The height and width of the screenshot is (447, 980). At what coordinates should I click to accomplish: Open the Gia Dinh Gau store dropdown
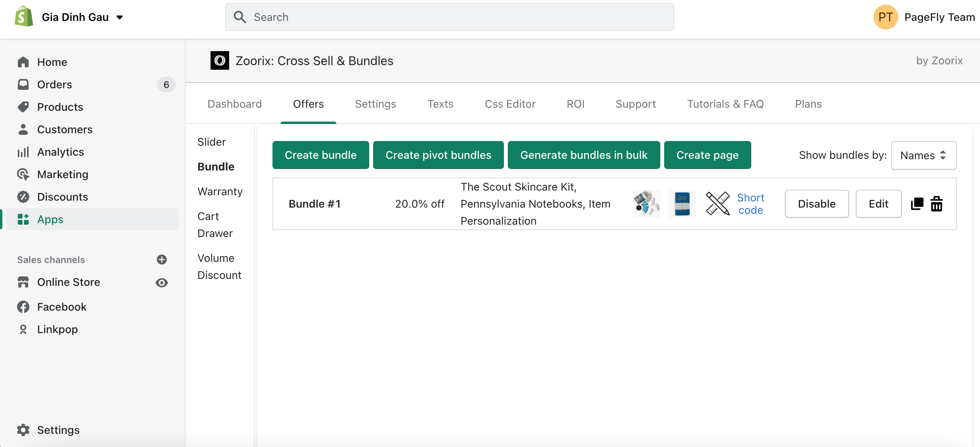pyautogui.click(x=82, y=17)
